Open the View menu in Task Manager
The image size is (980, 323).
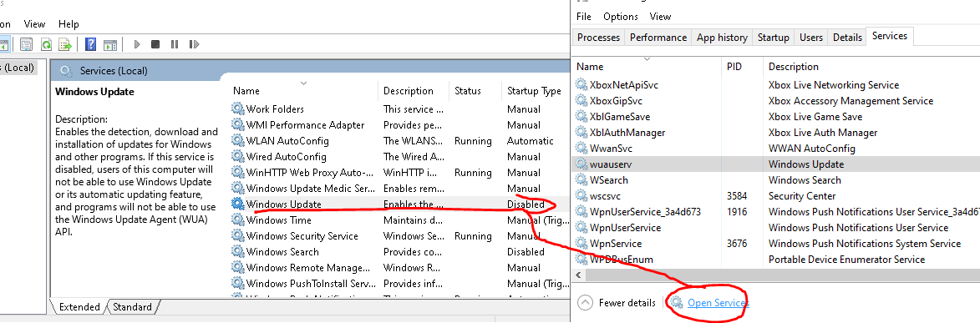click(660, 16)
